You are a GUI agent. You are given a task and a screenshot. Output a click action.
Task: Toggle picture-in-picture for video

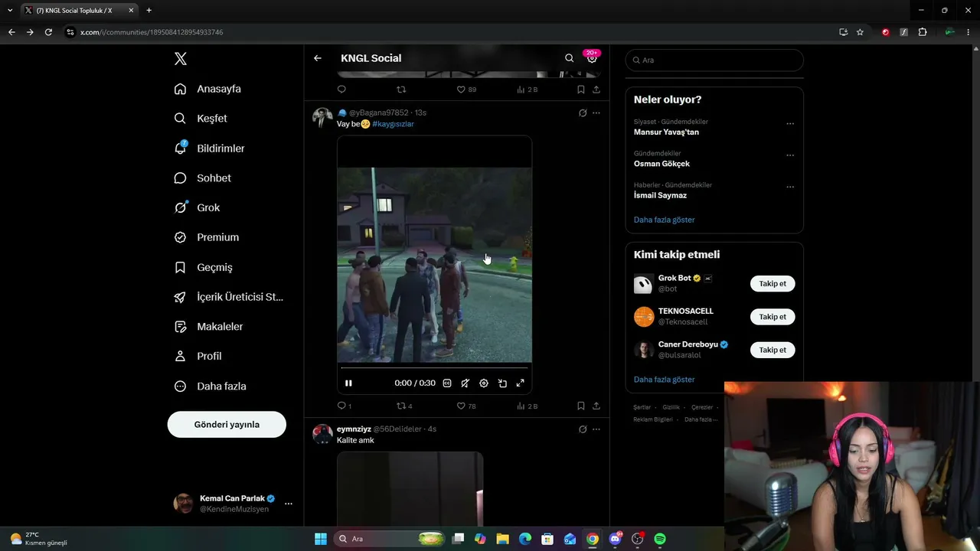point(502,383)
